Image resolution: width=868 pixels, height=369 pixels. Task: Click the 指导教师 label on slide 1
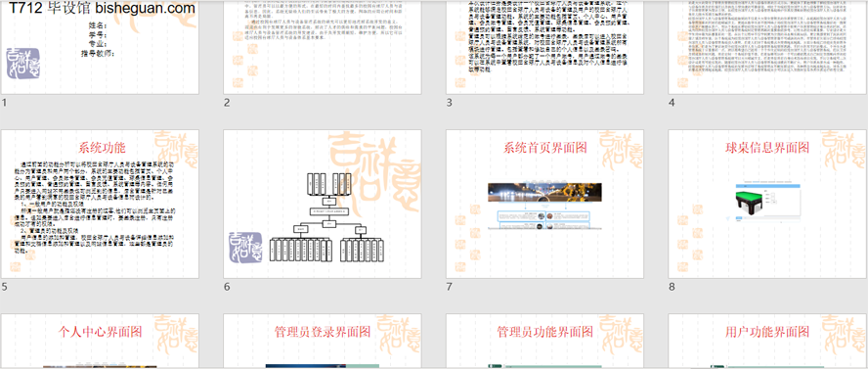pos(97,54)
